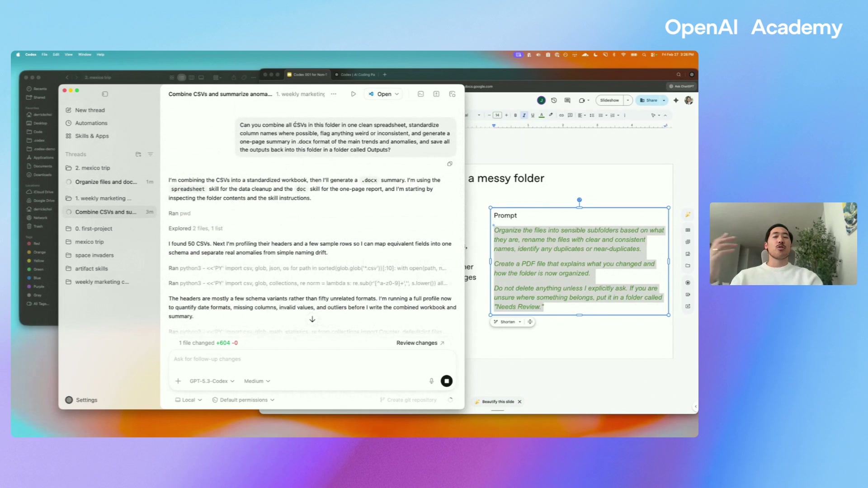
Task: Click the run play icon in thread header
Action: click(x=353, y=94)
